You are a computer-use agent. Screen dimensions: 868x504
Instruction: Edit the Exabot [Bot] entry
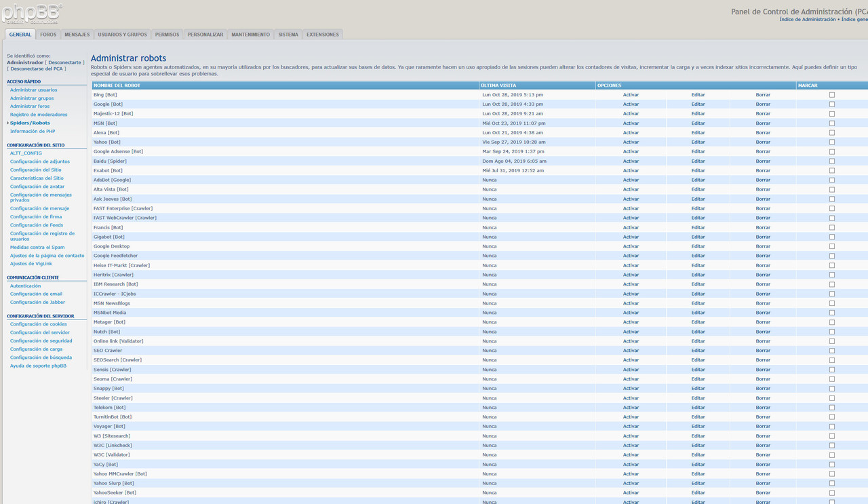(x=698, y=171)
